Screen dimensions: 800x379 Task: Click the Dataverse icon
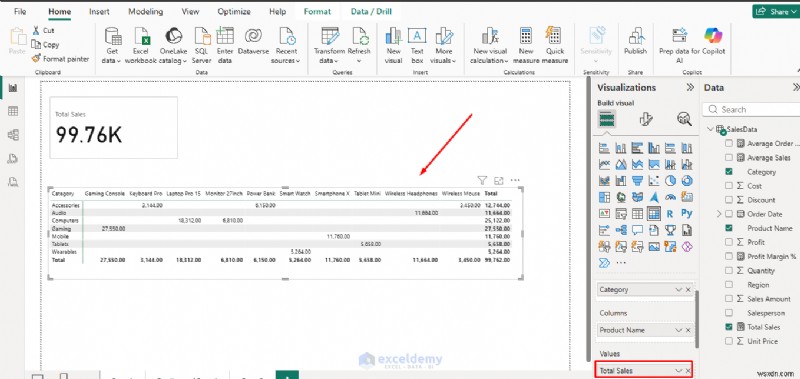pyautogui.click(x=253, y=36)
